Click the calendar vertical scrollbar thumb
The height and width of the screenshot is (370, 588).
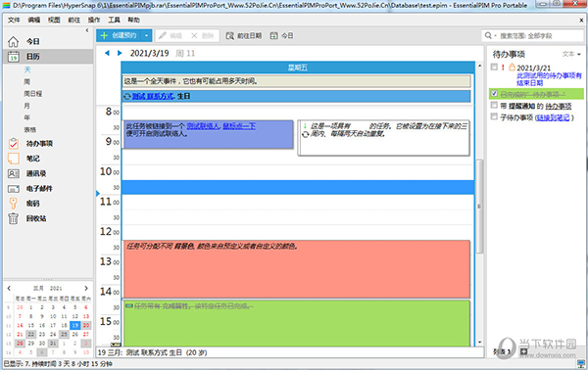coord(479,207)
